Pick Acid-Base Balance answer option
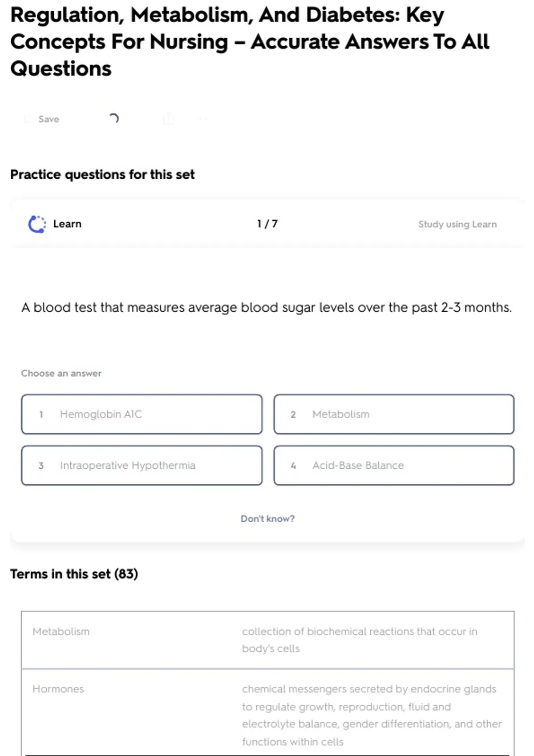This screenshot has height=756, width=534. point(394,465)
